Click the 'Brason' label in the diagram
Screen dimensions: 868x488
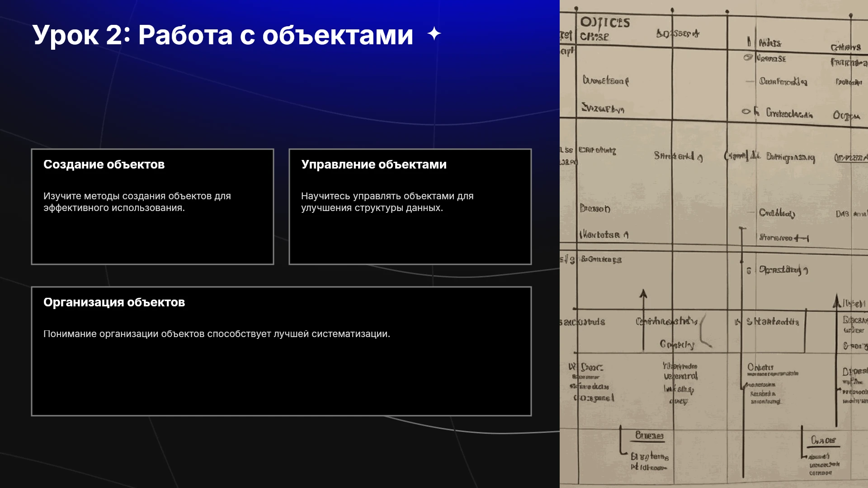[x=595, y=208]
